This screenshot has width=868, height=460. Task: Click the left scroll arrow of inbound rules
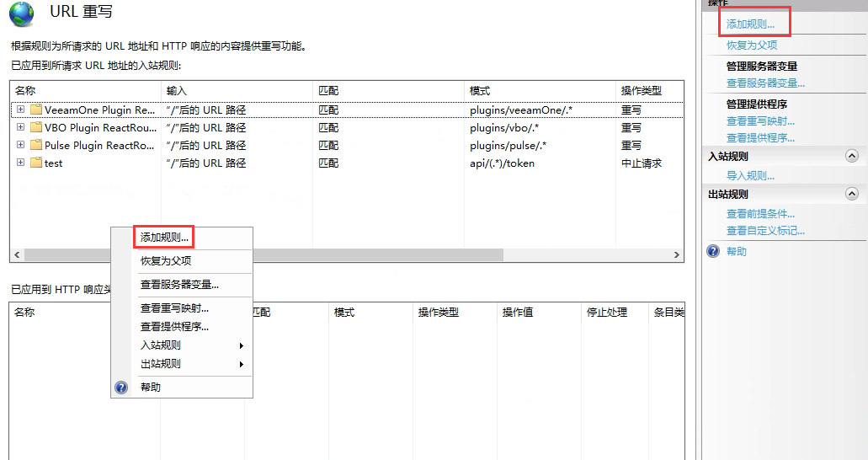click(x=17, y=255)
